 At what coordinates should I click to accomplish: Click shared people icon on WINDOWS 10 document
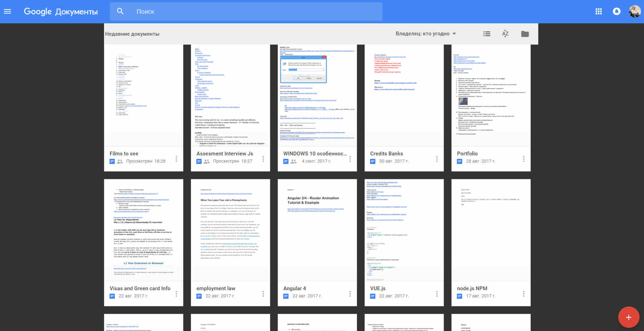[x=294, y=161]
